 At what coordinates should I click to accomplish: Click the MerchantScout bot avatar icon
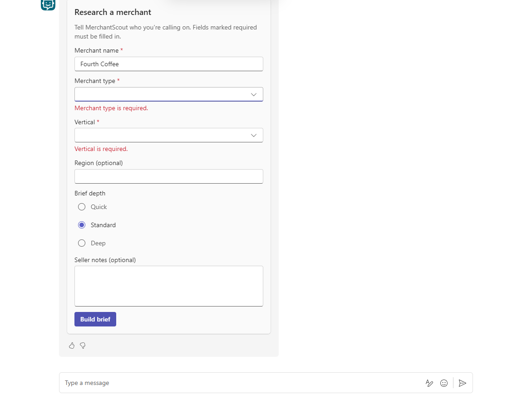pyautogui.click(x=48, y=5)
